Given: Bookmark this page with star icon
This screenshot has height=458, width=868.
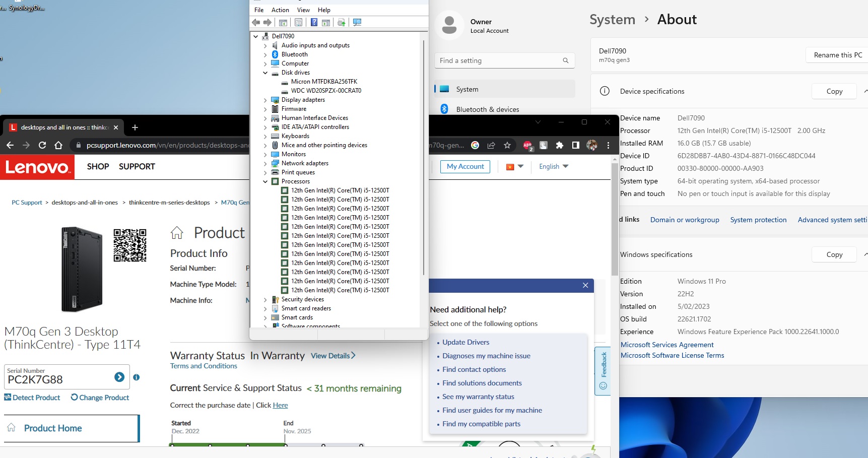Looking at the screenshot, I should [507, 145].
